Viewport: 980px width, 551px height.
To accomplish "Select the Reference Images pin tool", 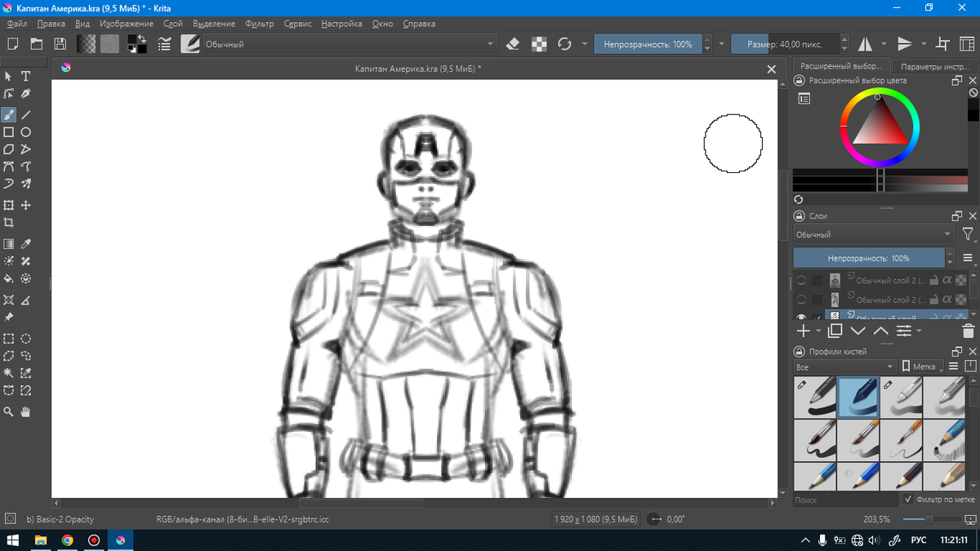I will tap(9, 317).
